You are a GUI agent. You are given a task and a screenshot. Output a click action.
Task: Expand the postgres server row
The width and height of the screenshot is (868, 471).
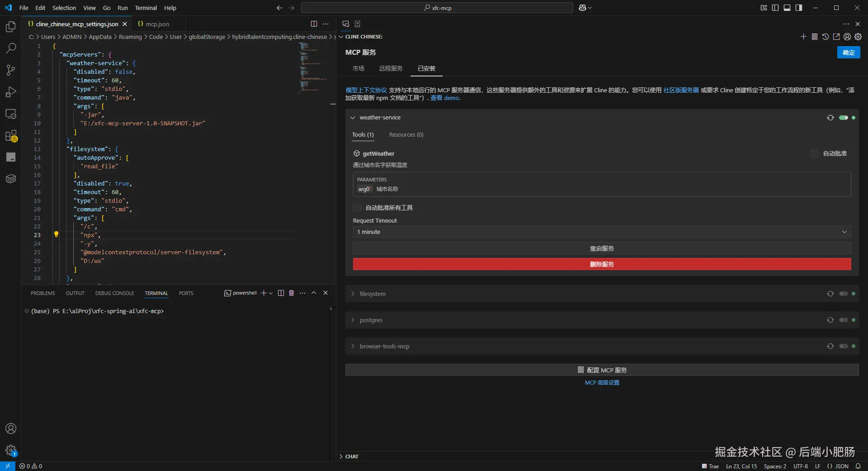point(353,320)
